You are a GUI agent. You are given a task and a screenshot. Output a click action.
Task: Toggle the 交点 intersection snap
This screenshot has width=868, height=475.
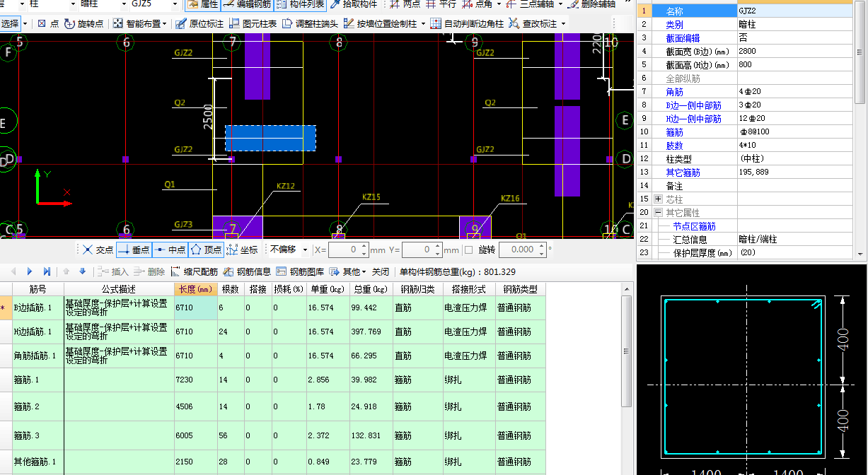coord(98,250)
